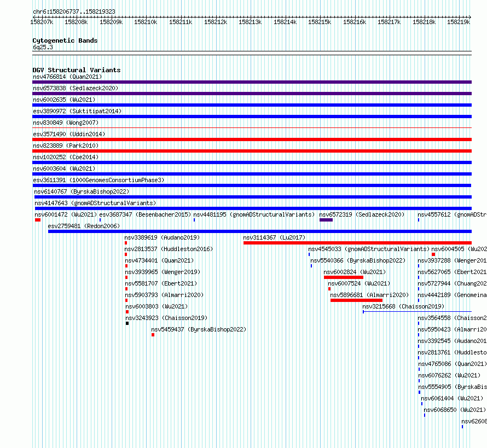Click the 158207k ruler position label
Viewport: 487px width, 448px height.
coord(42,22)
